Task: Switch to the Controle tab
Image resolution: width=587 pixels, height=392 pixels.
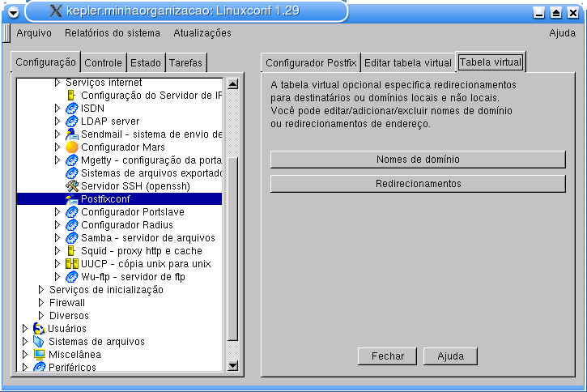Action: coord(104,63)
